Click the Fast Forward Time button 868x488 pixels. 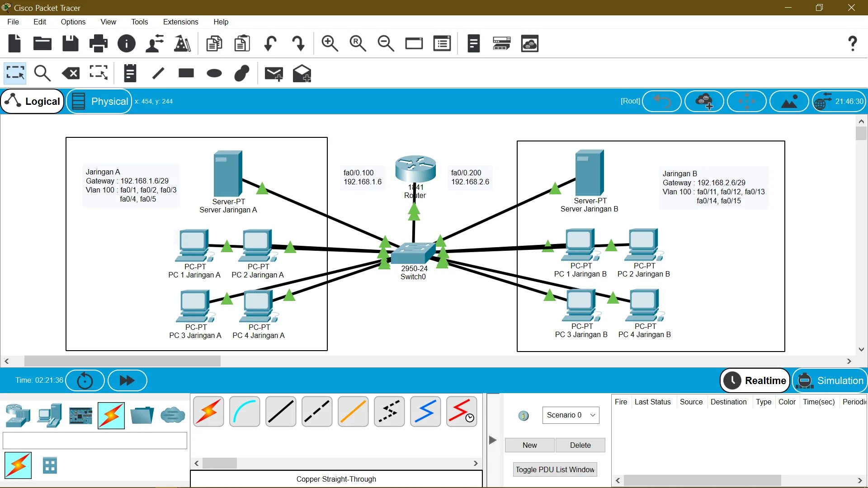[x=127, y=380]
